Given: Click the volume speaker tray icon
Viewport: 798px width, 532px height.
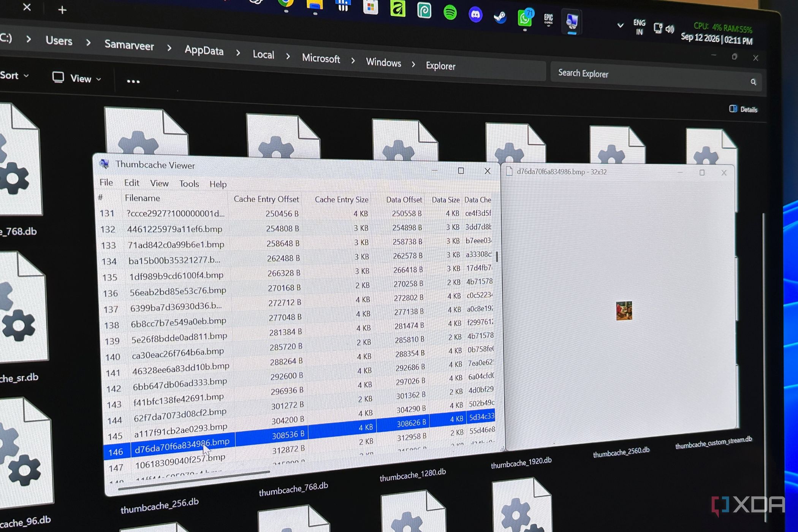Looking at the screenshot, I should (x=670, y=29).
